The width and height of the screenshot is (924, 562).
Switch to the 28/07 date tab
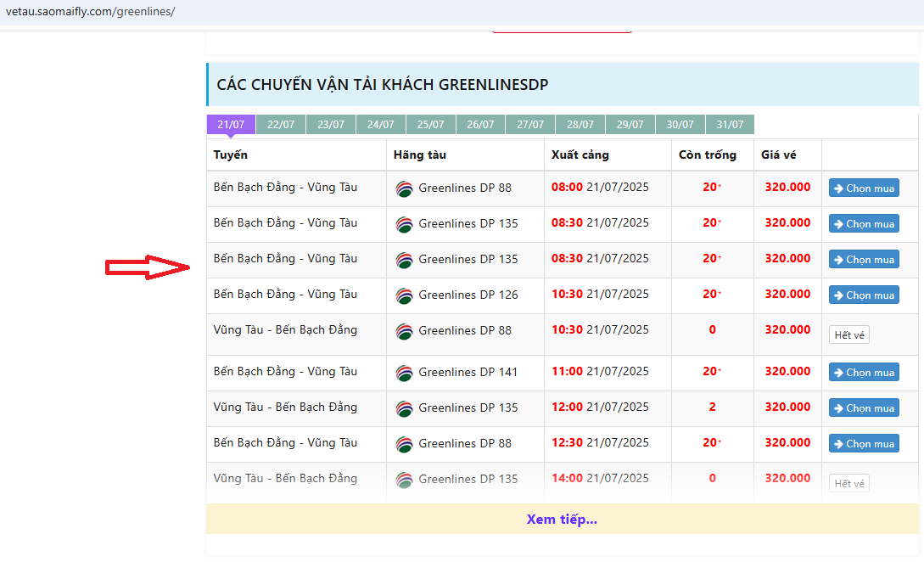(x=580, y=125)
